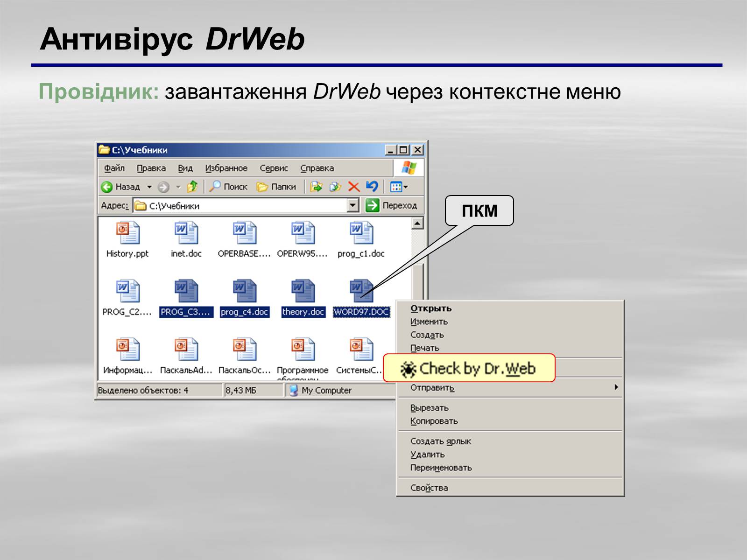This screenshot has height=560, width=747.
Task: Choose Свойства in the context menu
Action: pyautogui.click(x=510, y=488)
